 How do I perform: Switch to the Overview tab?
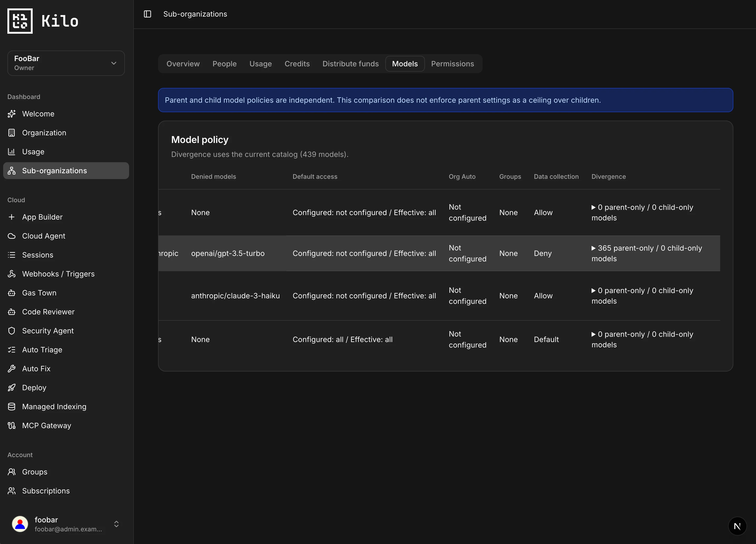pos(183,64)
